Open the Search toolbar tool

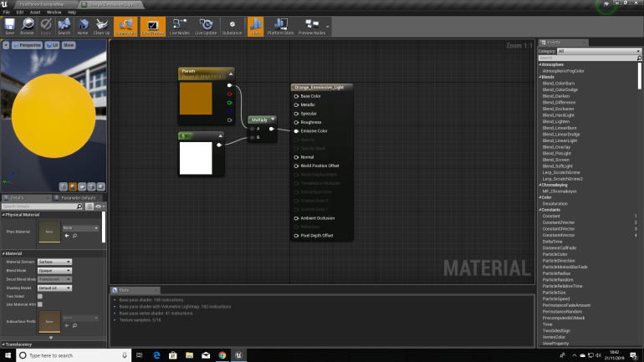(64, 27)
